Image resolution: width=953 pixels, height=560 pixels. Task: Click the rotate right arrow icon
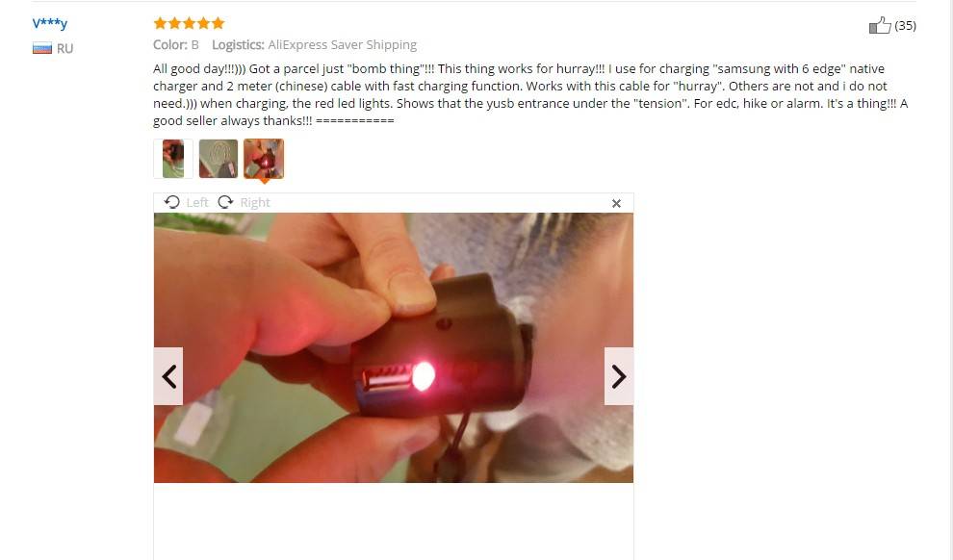[225, 202]
